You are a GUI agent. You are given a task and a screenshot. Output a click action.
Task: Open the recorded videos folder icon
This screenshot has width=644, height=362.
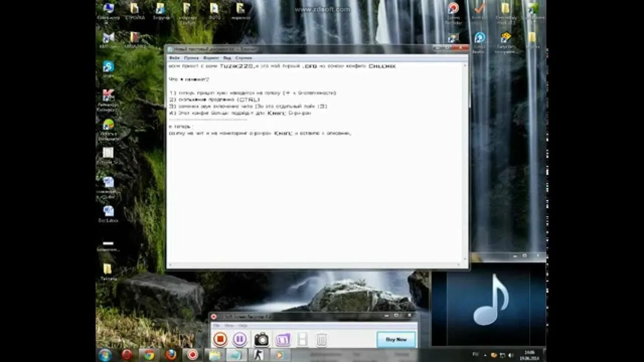point(283,339)
